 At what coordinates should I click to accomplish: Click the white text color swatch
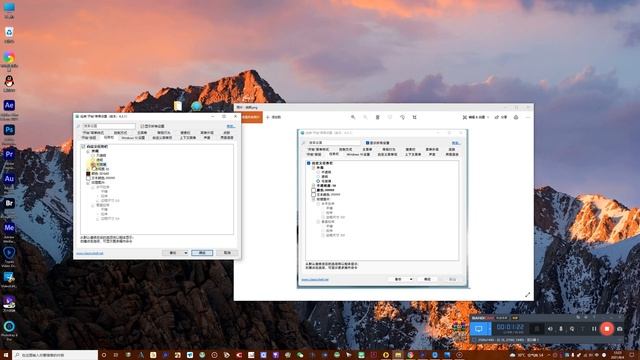pos(88,178)
